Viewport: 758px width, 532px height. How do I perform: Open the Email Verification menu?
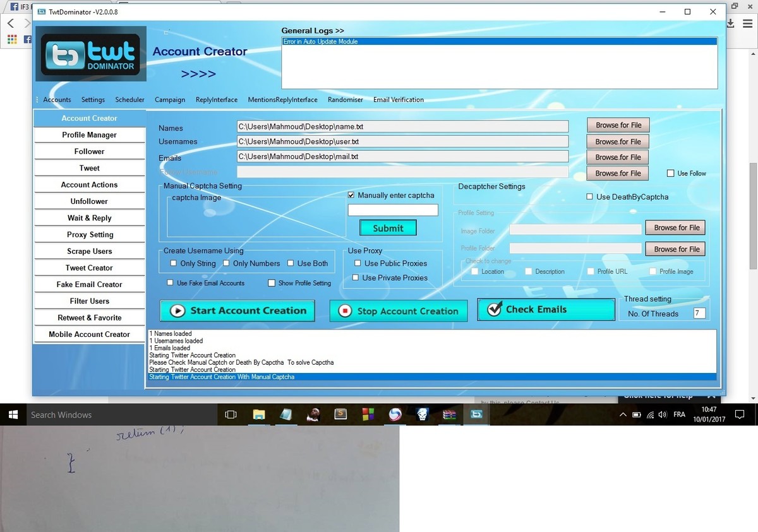[x=398, y=100]
